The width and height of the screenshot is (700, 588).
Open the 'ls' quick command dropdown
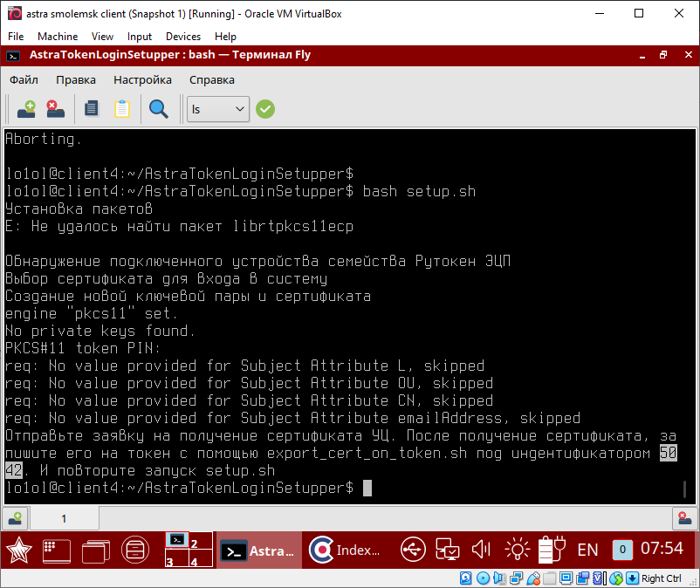pos(218,109)
